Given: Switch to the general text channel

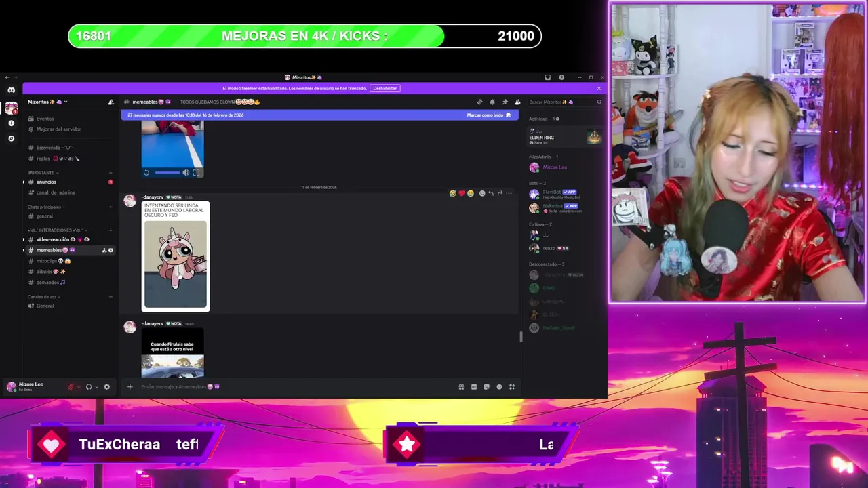Looking at the screenshot, I should (69, 216).
